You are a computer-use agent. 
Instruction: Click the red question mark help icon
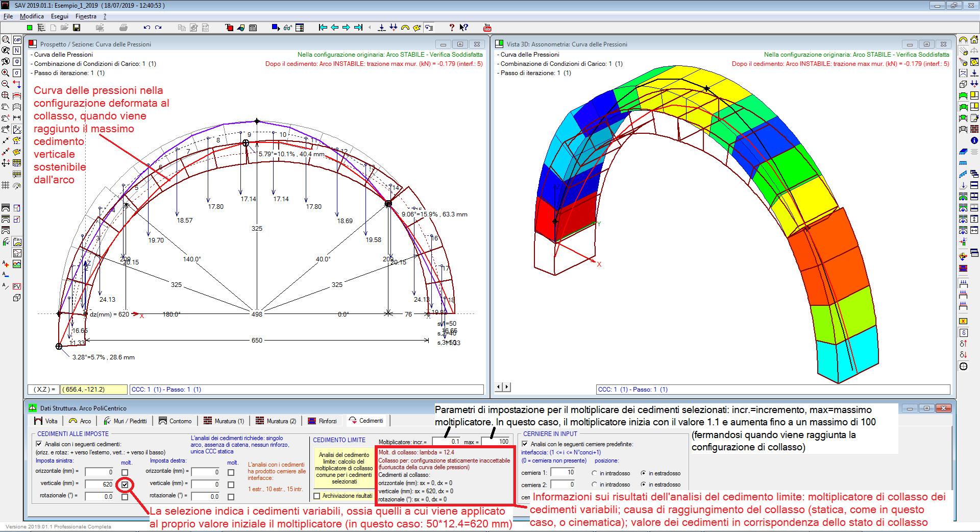click(x=451, y=28)
